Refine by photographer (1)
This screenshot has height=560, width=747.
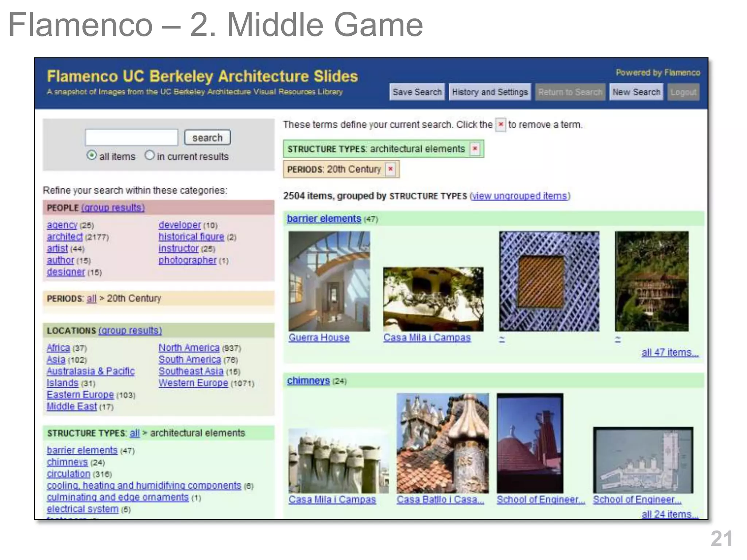(x=187, y=260)
